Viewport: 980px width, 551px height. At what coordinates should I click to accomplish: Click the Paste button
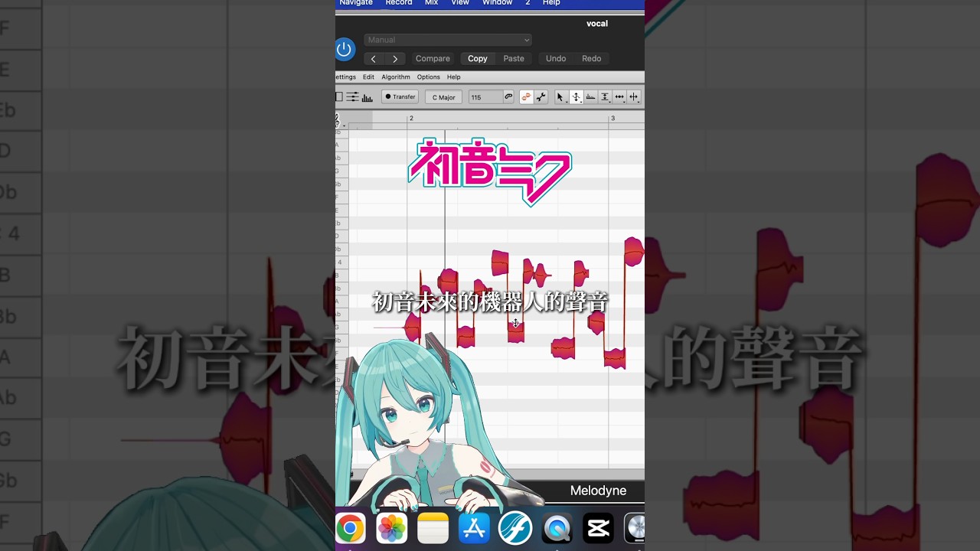[514, 58]
